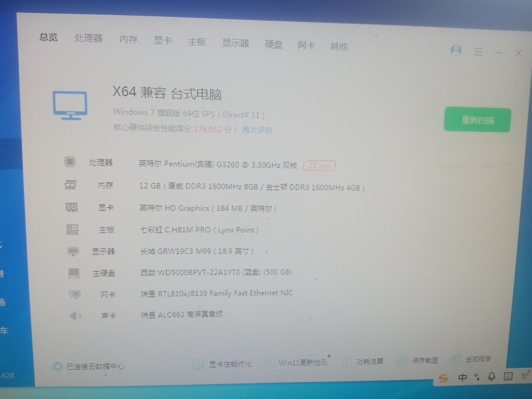Viewport: 532px width, 399px height.
Task: Click 生成报告 to generate report
Action: (472, 359)
